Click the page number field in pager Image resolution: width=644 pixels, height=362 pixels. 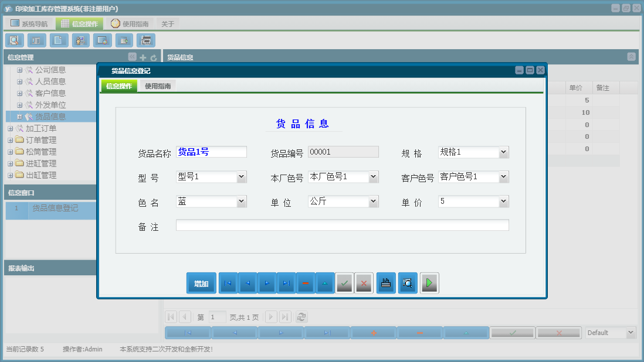(217, 317)
